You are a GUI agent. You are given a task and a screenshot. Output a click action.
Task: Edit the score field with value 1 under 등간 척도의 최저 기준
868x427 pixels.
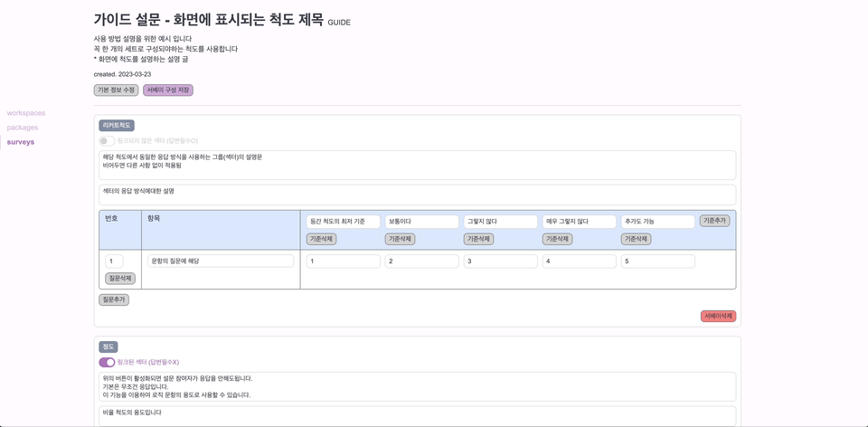point(344,261)
